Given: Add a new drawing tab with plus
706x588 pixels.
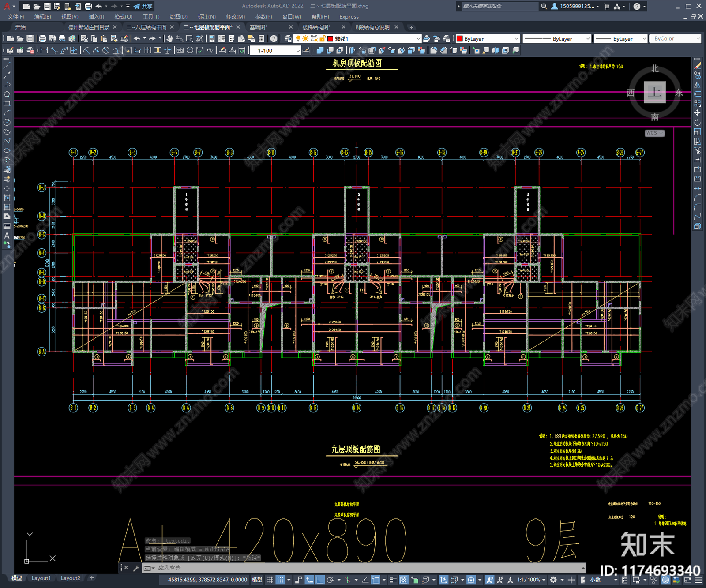Looking at the screenshot, I should pos(411,27).
